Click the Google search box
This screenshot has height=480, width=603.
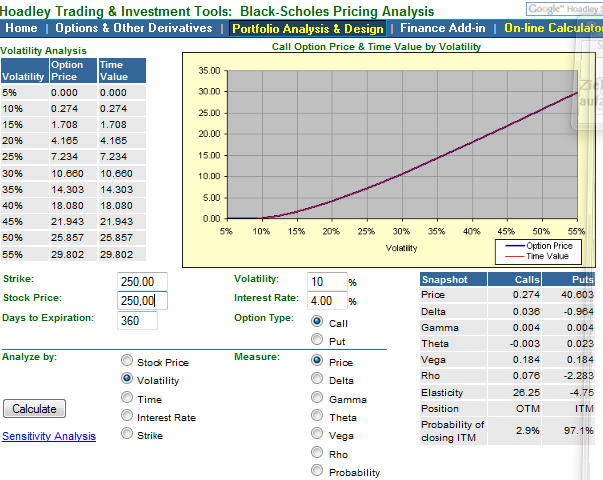tap(564, 9)
